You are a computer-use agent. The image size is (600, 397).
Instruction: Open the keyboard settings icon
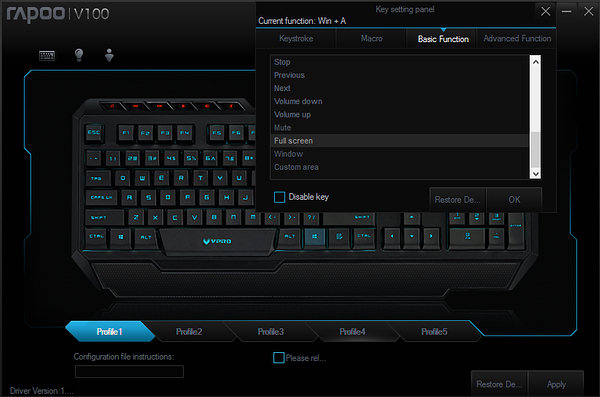pos(47,56)
